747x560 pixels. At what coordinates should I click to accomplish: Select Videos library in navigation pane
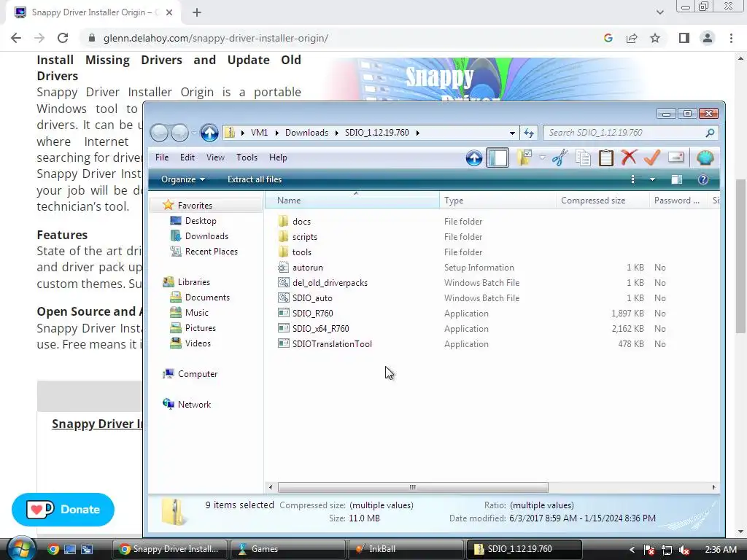click(198, 343)
